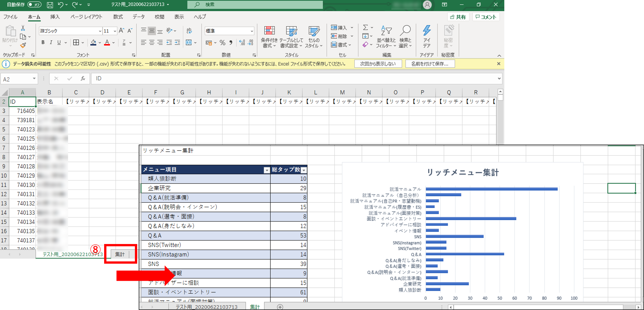
Task: Expand the 挿入 cells dropdown
Action: (352, 28)
